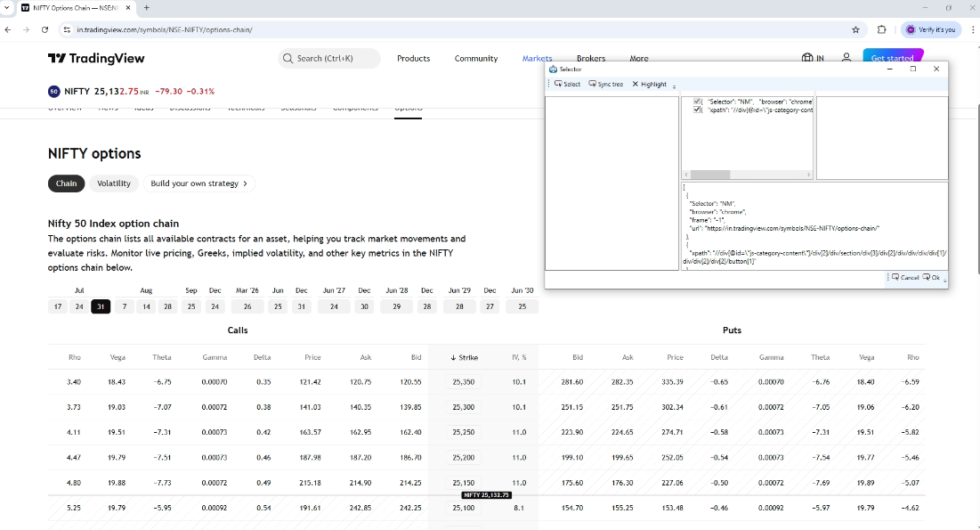Toggle Highlight in Selector window

click(x=650, y=84)
